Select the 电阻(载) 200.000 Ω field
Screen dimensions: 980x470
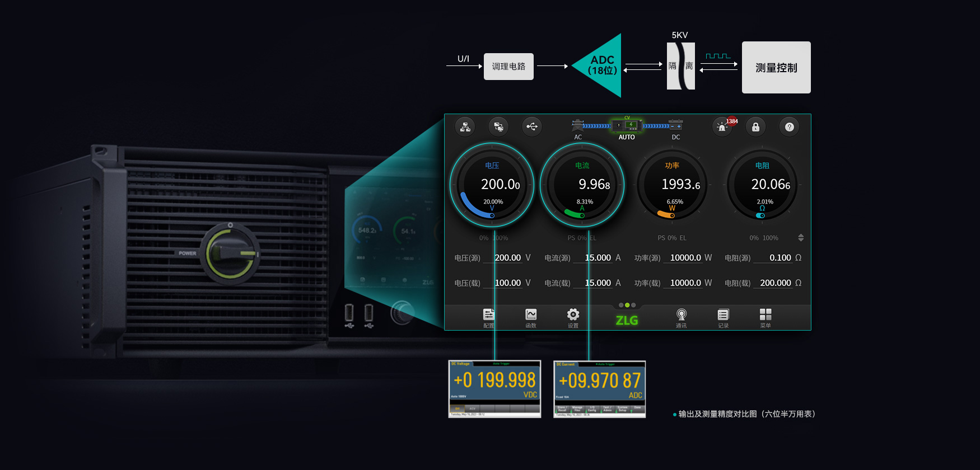tap(775, 283)
